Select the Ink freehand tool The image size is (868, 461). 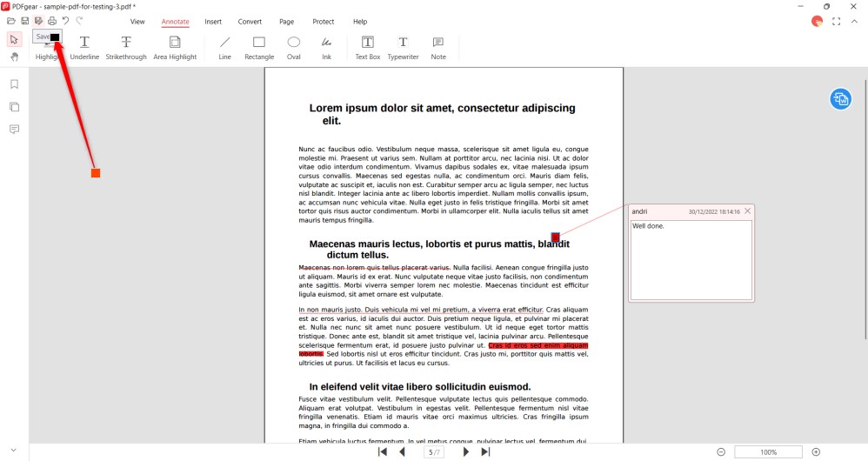tap(327, 48)
